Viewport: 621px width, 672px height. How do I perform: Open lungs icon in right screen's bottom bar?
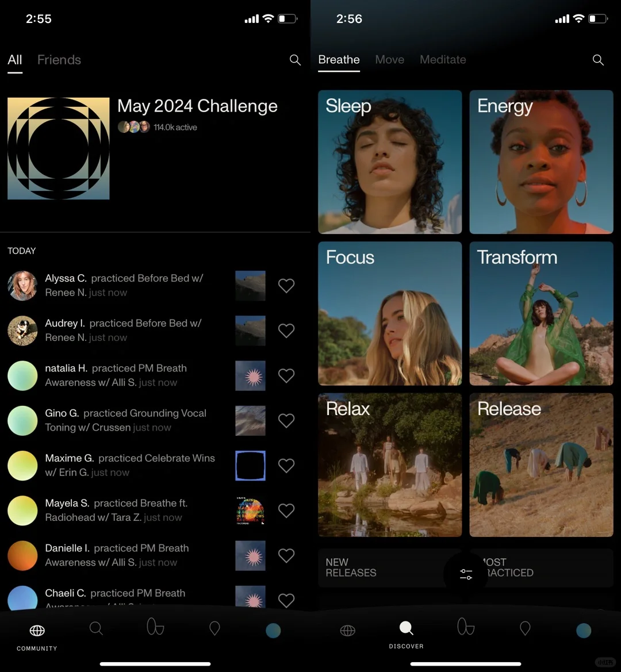466,627
